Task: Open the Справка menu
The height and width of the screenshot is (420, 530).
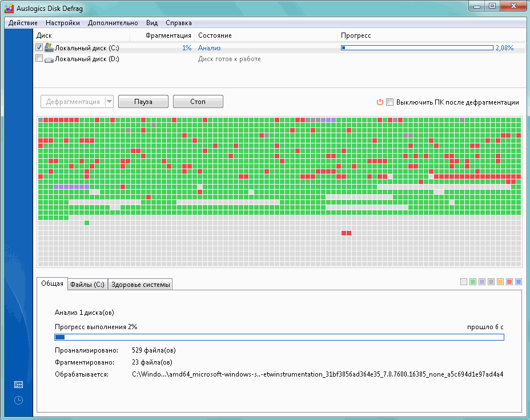Action: pos(178,23)
